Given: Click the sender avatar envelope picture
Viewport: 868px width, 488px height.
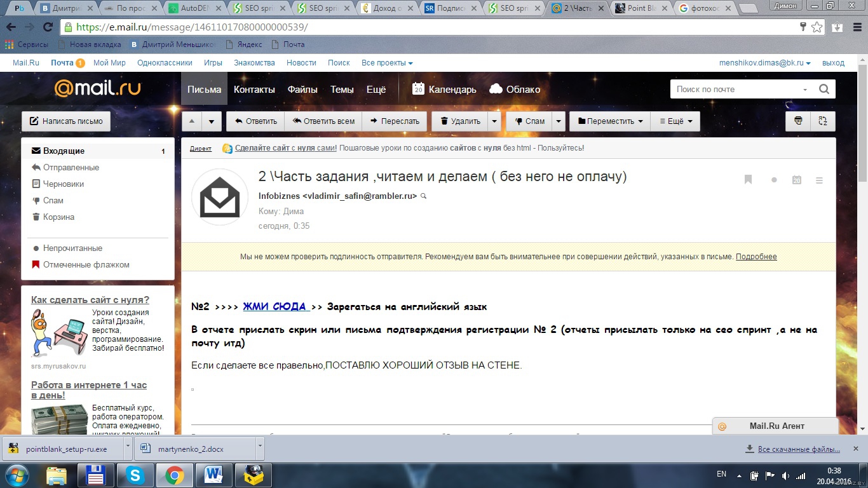Looking at the screenshot, I should pyautogui.click(x=220, y=198).
